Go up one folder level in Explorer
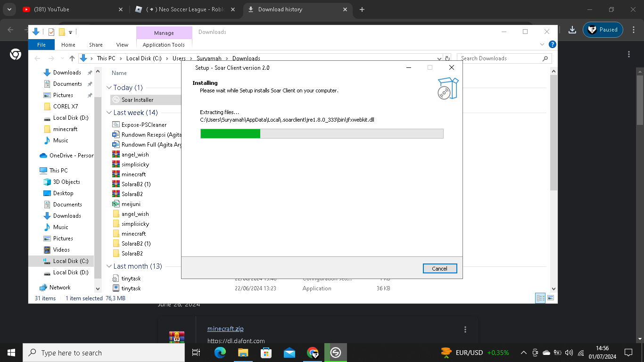The height and width of the screenshot is (362, 644). (72, 58)
